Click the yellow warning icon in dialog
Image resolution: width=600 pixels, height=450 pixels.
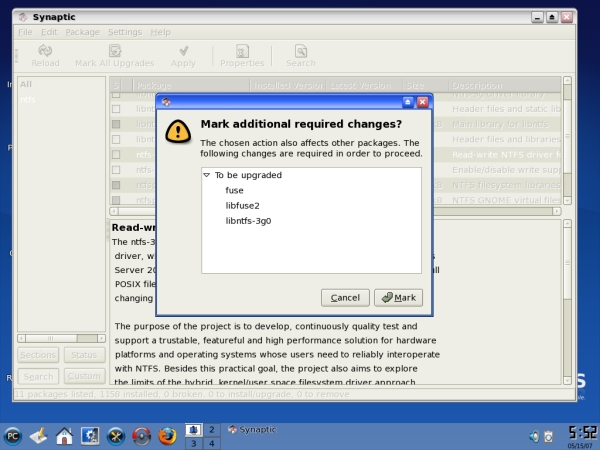178,132
